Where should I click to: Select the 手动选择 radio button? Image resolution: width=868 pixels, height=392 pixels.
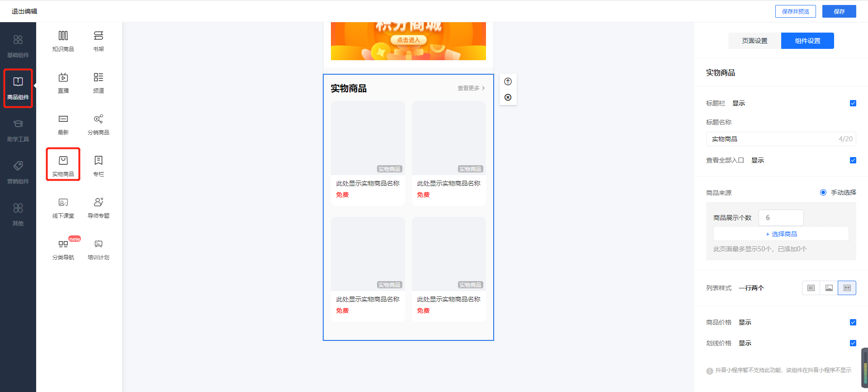tap(823, 192)
